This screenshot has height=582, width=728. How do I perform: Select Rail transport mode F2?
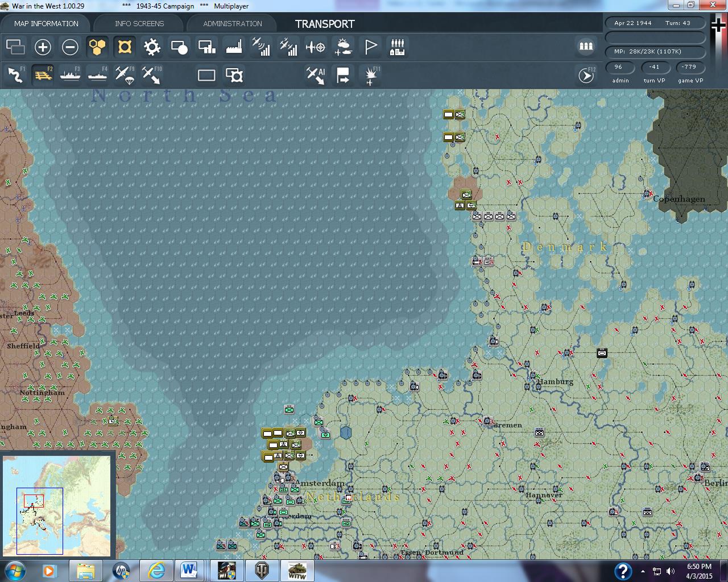click(x=43, y=75)
